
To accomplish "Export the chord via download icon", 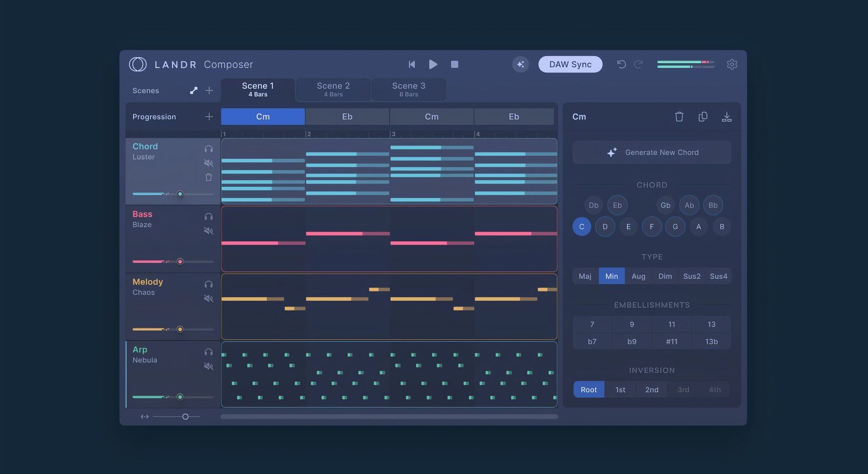I will [726, 117].
